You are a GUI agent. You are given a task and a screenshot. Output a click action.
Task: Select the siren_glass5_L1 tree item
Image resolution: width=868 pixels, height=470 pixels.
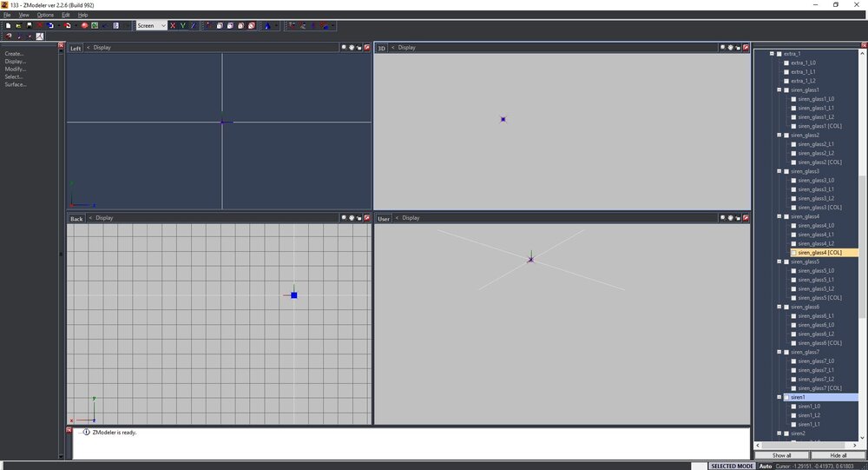click(x=815, y=280)
